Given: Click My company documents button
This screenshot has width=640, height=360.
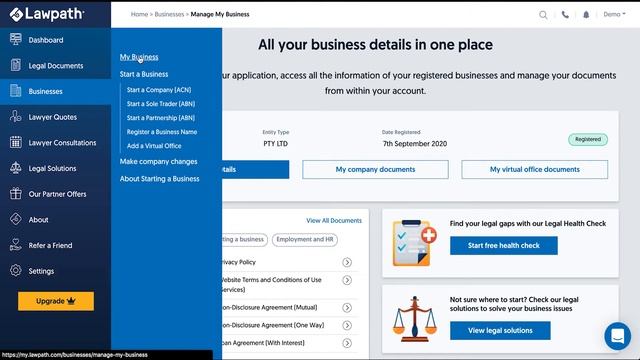Looking at the screenshot, I should pos(375,169).
